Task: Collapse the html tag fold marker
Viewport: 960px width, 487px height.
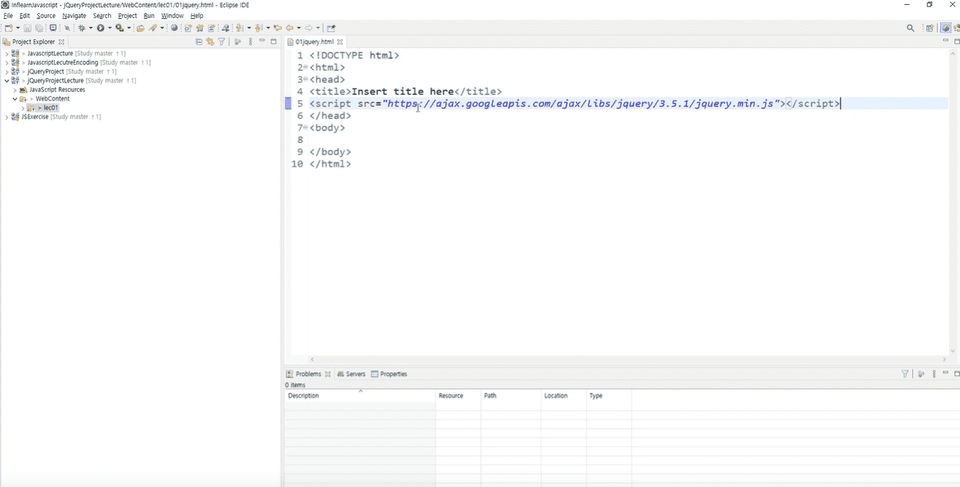Action: (x=305, y=67)
